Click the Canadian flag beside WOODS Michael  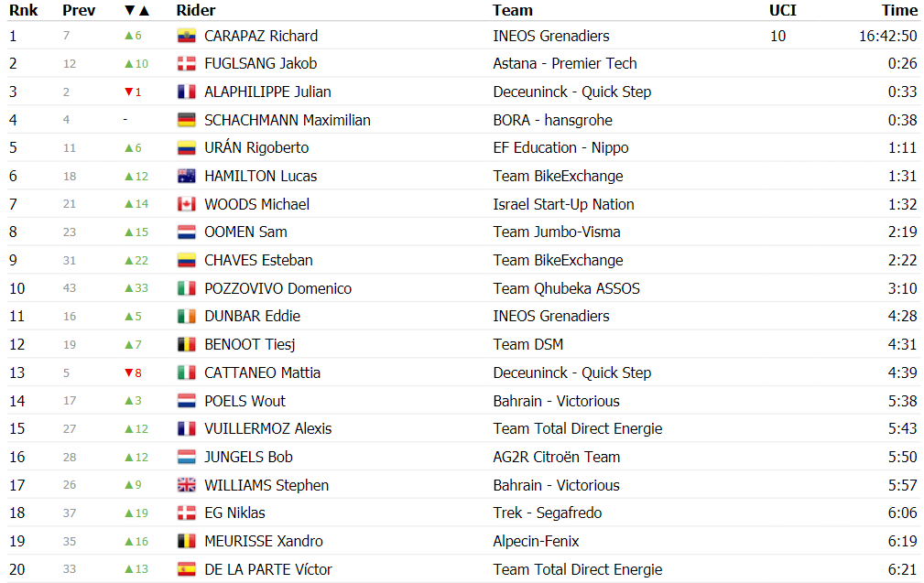pyautogui.click(x=186, y=204)
